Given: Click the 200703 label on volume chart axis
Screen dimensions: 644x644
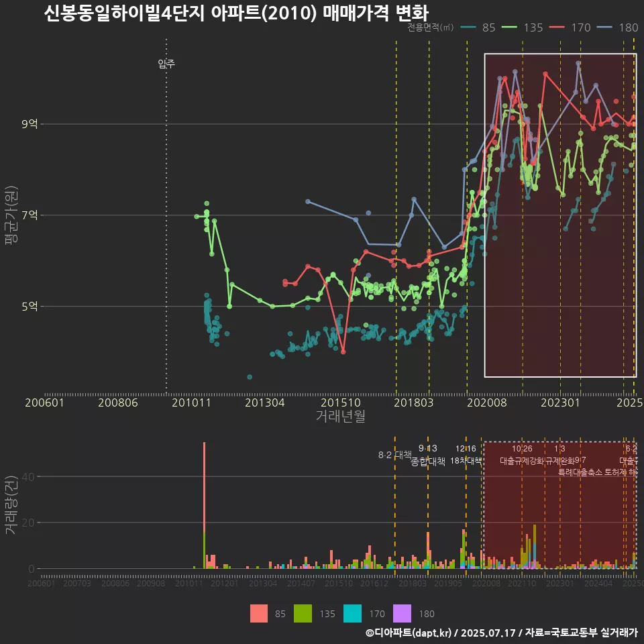Looking at the screenshot, I should pyautogui.click(x=76, y=583).
